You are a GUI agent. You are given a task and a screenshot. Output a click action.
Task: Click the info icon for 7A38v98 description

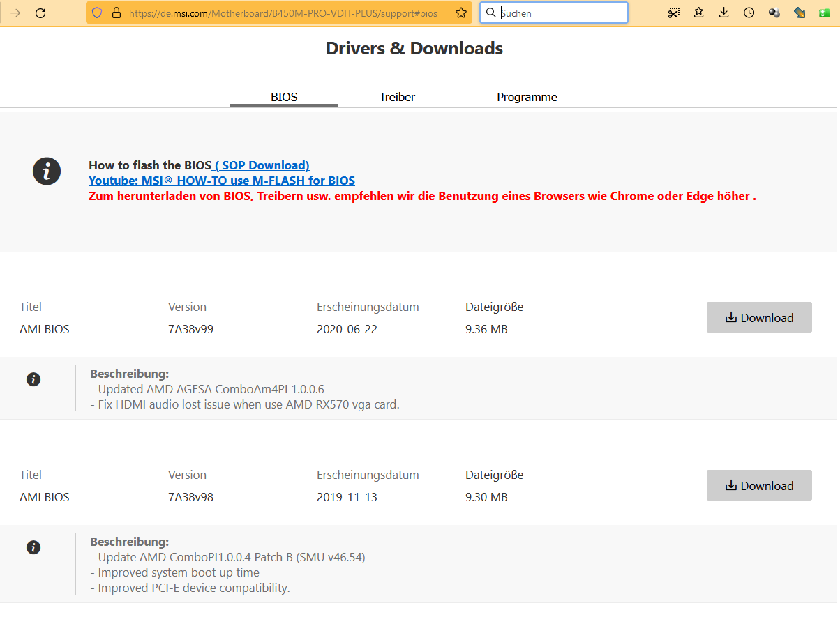coord(33,547)
